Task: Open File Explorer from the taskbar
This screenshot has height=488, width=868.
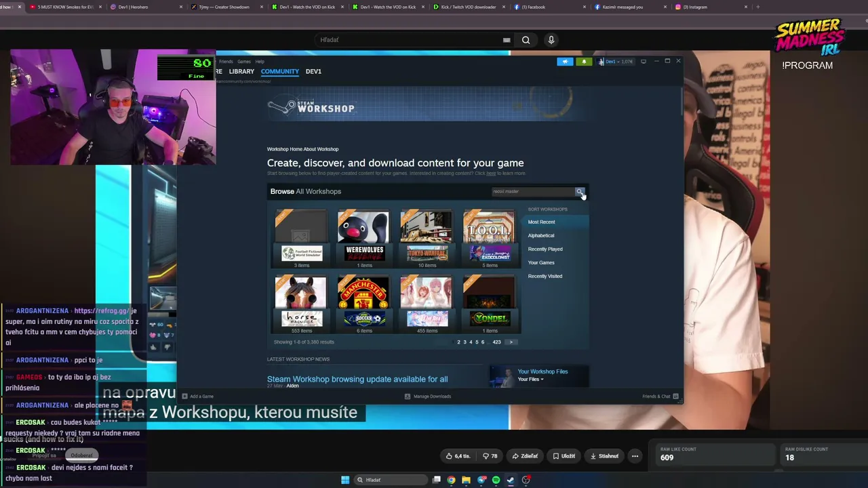Action: click(466, 480)
